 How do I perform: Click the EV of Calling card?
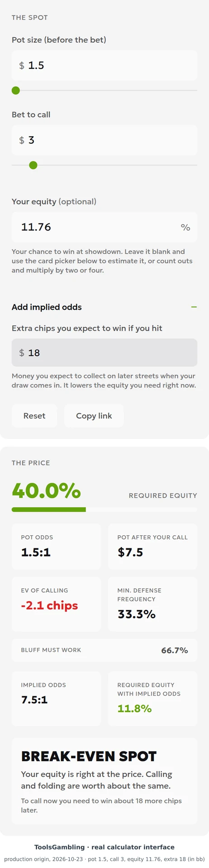tap(56, 604)
